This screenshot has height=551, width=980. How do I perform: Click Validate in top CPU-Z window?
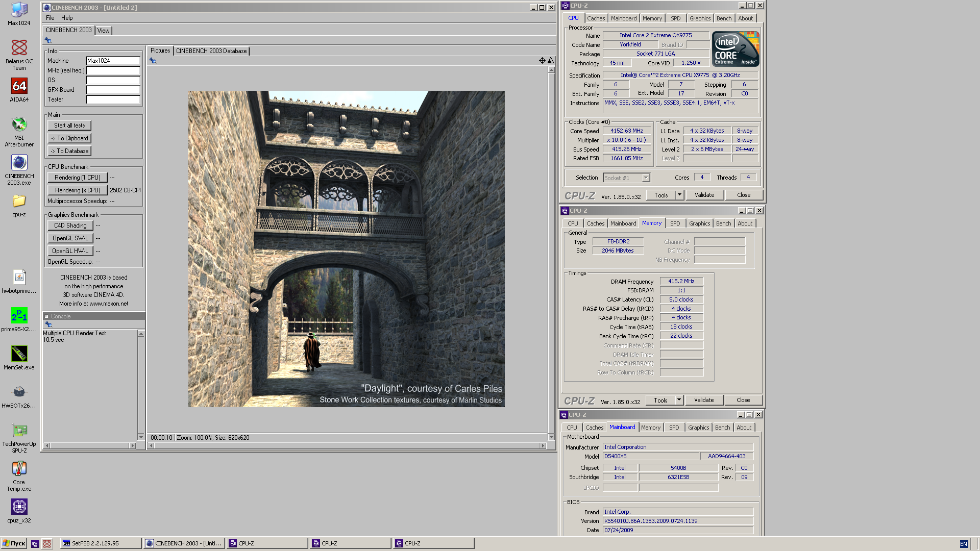click(704, 195)
